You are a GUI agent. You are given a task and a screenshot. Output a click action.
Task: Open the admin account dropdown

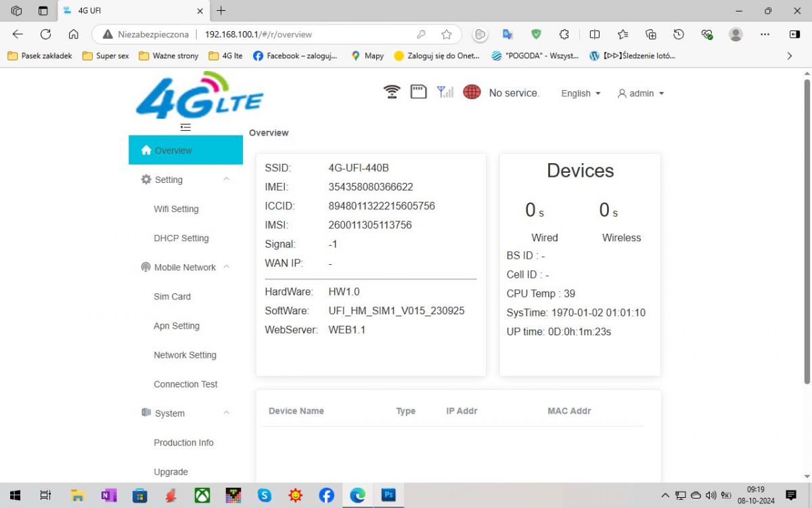coord(640,93)
